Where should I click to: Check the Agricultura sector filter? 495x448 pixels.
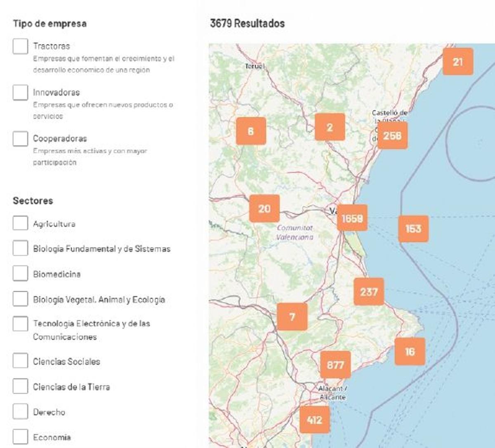(20, 224)
